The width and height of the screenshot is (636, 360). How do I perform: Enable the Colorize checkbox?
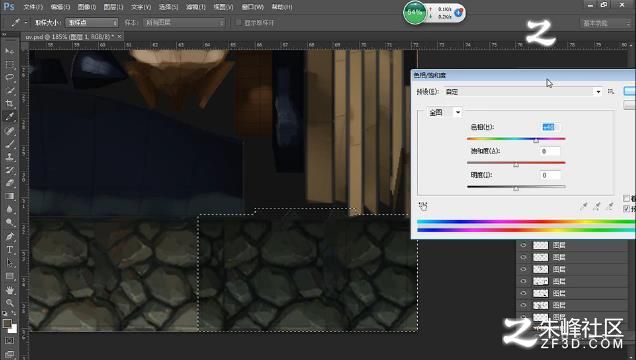(627, 198)
